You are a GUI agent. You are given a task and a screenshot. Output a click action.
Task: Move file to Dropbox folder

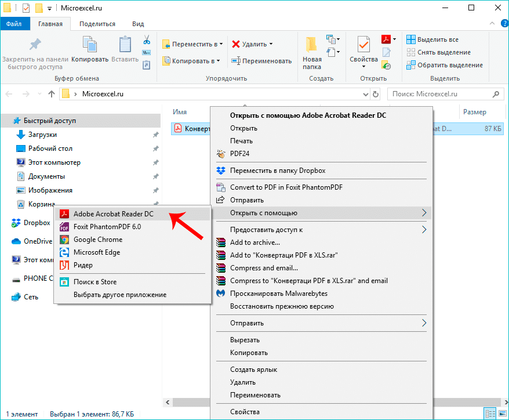(278, 171)
